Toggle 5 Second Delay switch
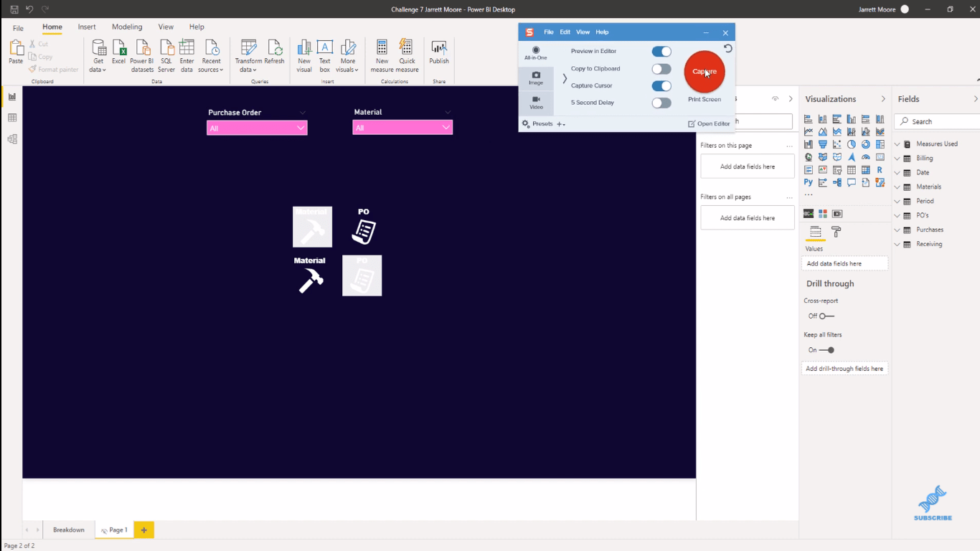Viewport: 980px width, 551px height. coord(661,103)
